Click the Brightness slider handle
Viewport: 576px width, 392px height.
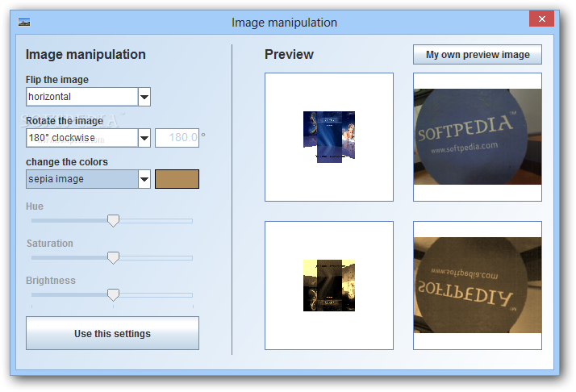click(113, 294)
